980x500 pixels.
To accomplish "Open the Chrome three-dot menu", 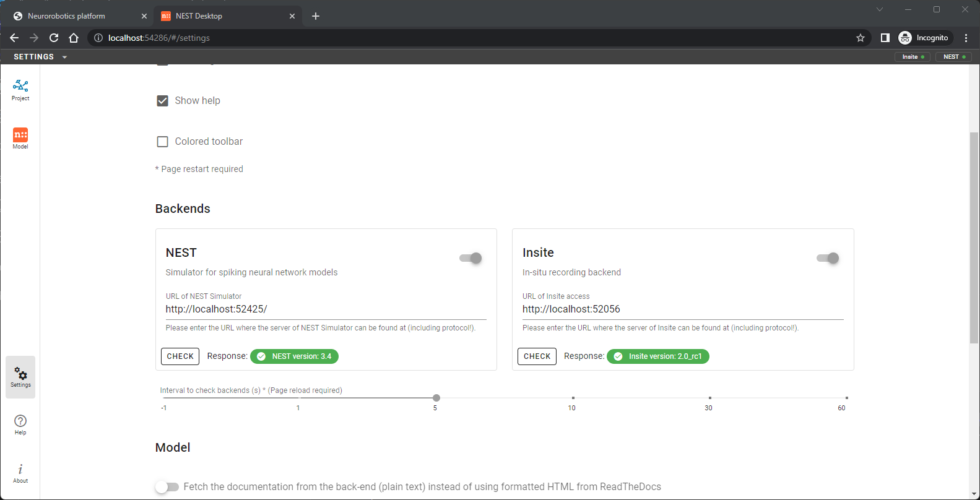I will pyautogui.click(x=966, y=38).
